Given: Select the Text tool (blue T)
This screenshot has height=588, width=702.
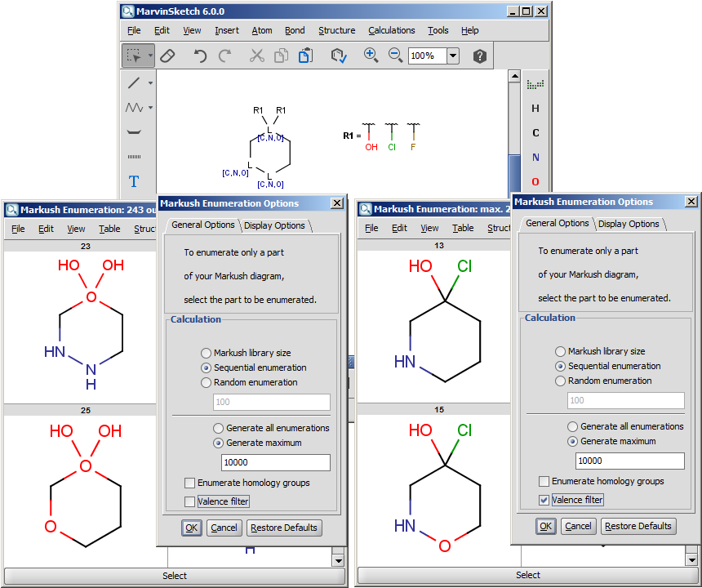Looking at the screenshot, I should tap(134, 181).
